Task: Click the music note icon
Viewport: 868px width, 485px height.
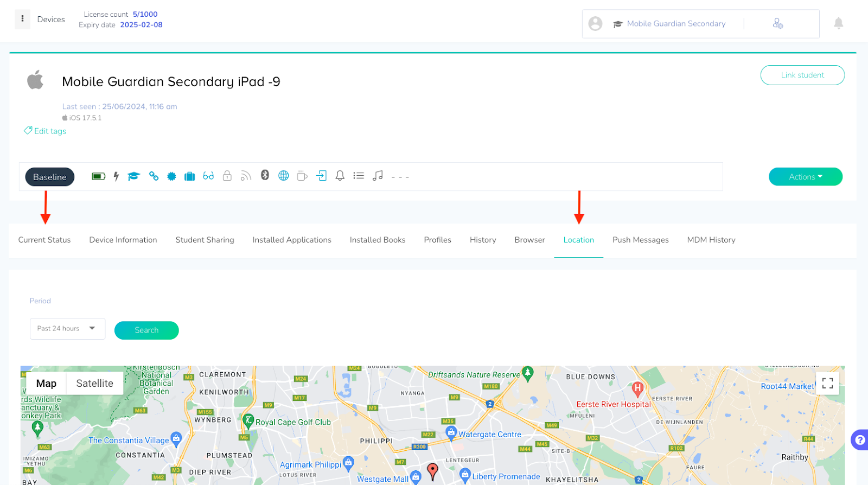Action: [x=378, y=176]
